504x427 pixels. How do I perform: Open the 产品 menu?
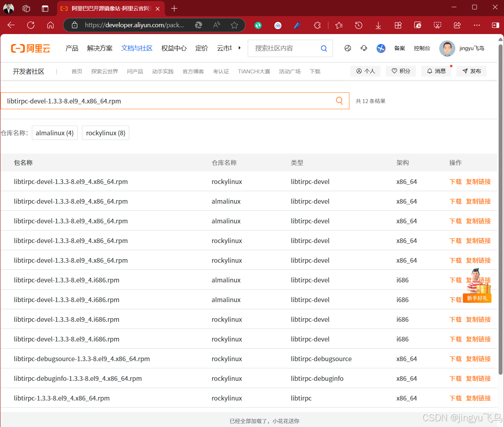[72, 48]
